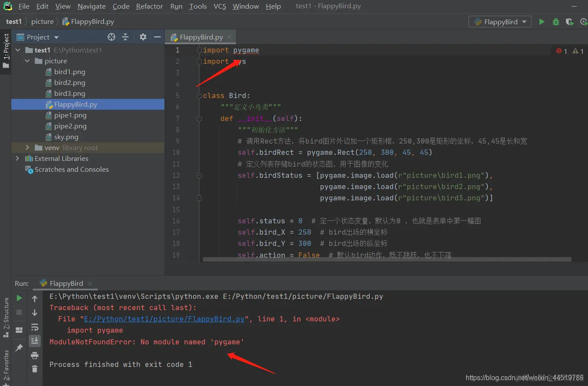Run FlappyBird with the green toolbar arrow

542,22
